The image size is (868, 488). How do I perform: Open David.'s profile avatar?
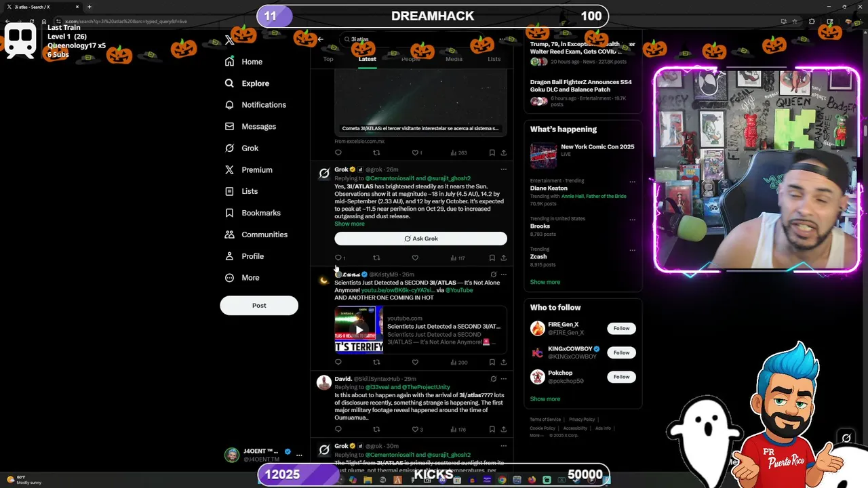pyautogui.click(x=324, y=383)
